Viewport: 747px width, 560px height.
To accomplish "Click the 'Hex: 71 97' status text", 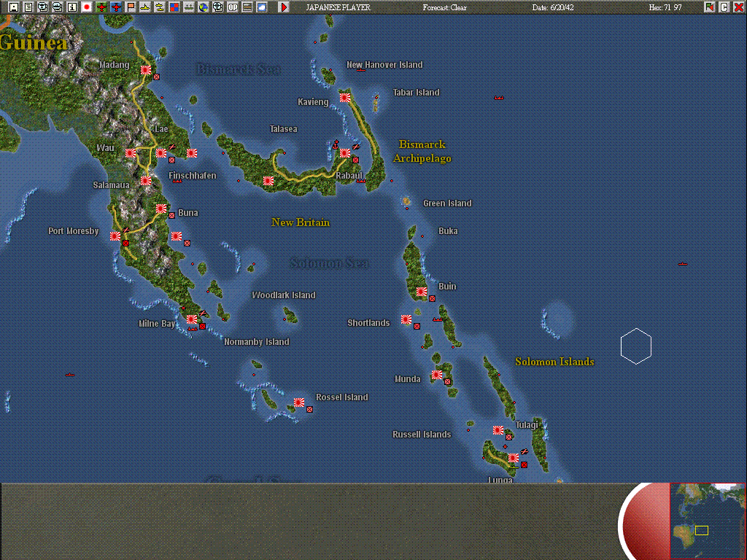I will point(665,7).
